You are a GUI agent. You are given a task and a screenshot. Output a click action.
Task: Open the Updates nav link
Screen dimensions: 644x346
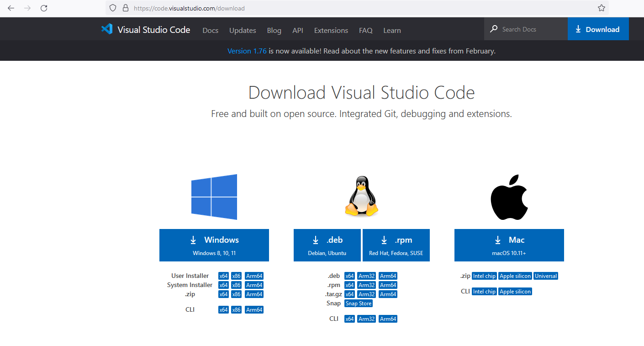pyautogui.click(x=243, y=30)
